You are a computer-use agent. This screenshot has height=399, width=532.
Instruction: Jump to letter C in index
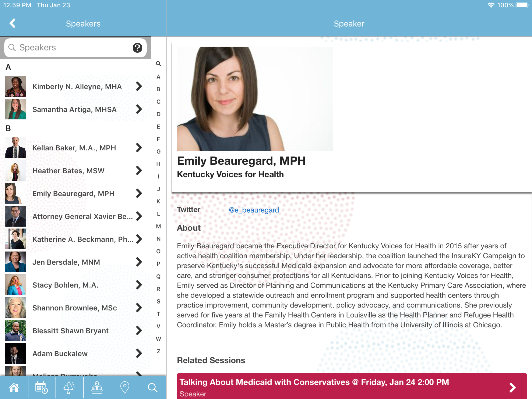click(x=158, y=102)
